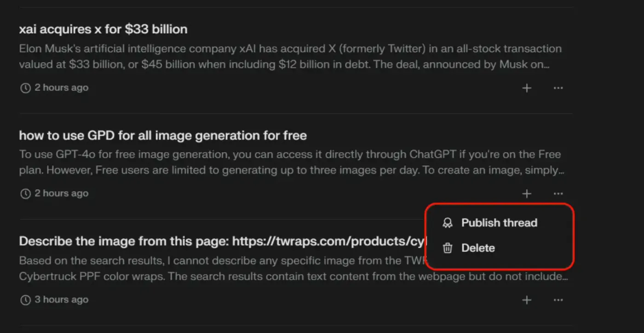This screenshot has height=333, width=644.
Task: Open the three-dot menu for the xai acquires thread
Action: coord(558,88)
